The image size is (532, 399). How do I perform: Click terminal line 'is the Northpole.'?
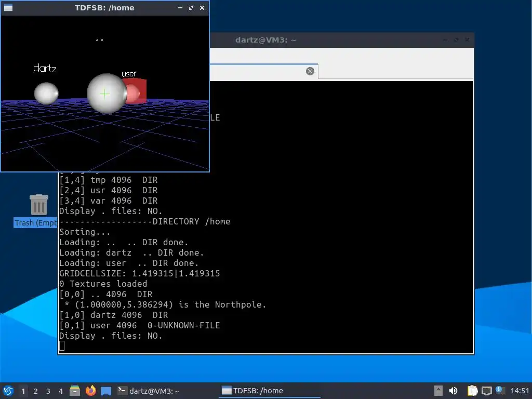(x=222, y=304)
